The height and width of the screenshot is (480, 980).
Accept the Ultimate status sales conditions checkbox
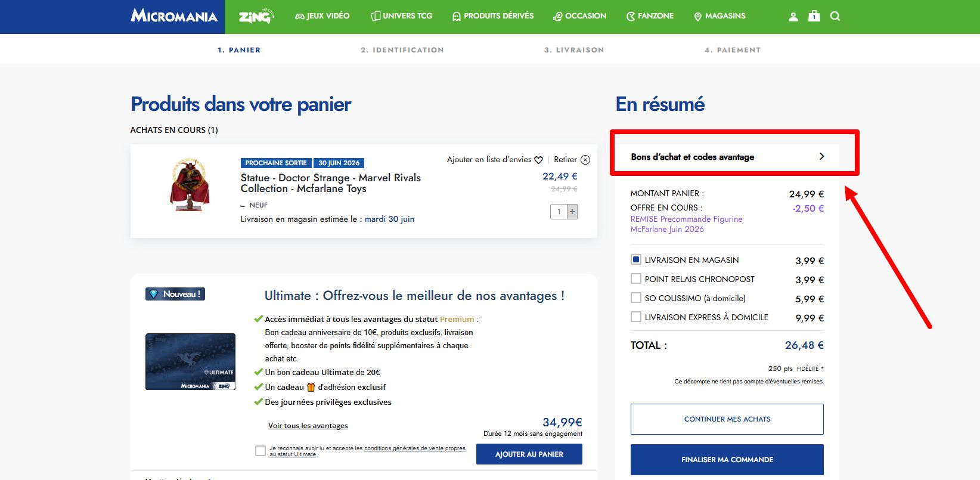click(260, 451)
